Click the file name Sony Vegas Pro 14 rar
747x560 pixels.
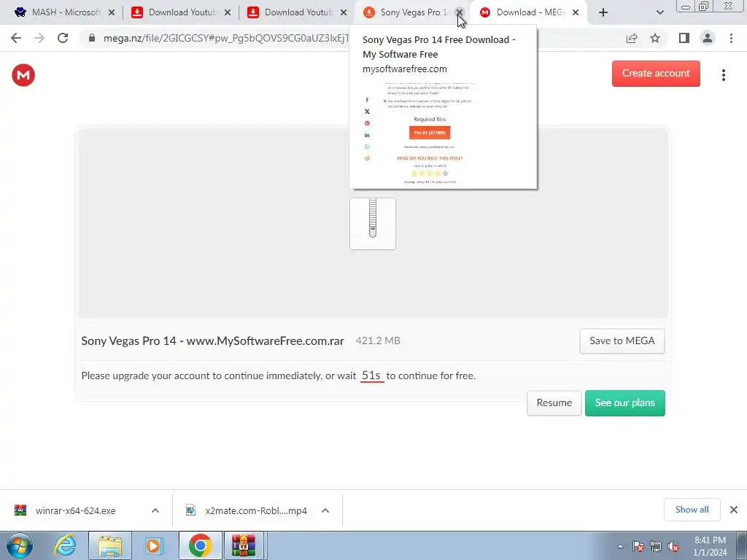coord(212,341)
